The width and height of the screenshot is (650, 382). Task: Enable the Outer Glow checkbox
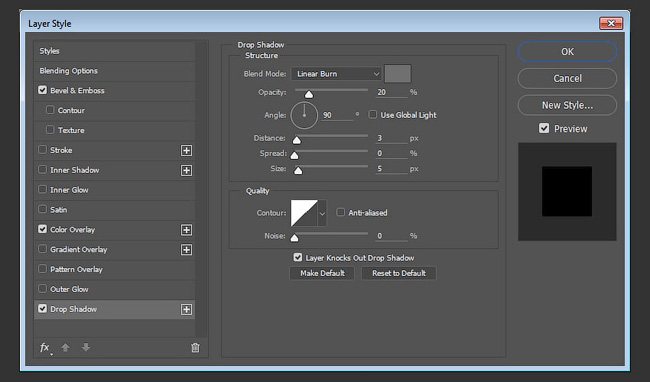pos(42,289)
